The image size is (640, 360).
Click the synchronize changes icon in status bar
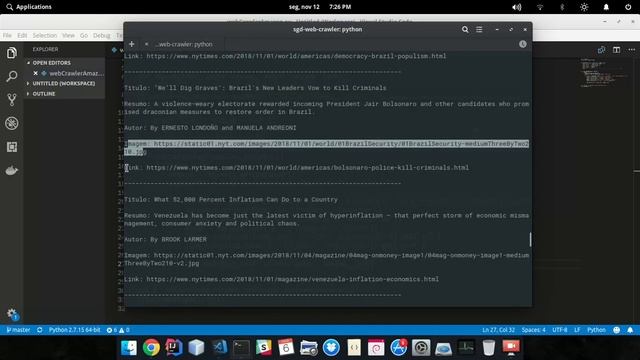[40, 330]
